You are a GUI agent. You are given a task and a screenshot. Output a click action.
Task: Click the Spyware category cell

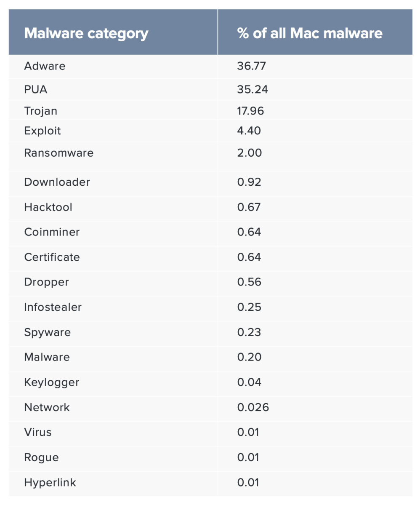[48, 332]
